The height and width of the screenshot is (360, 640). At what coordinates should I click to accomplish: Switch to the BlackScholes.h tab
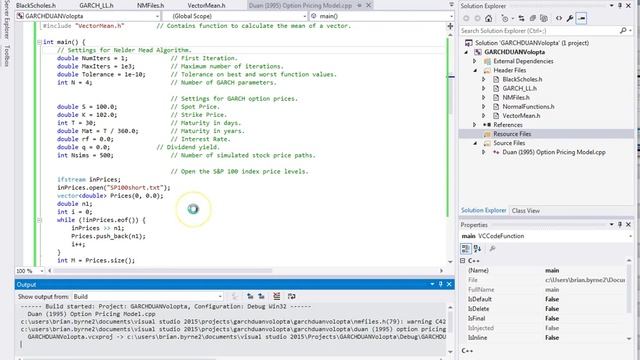pos(36,5)
